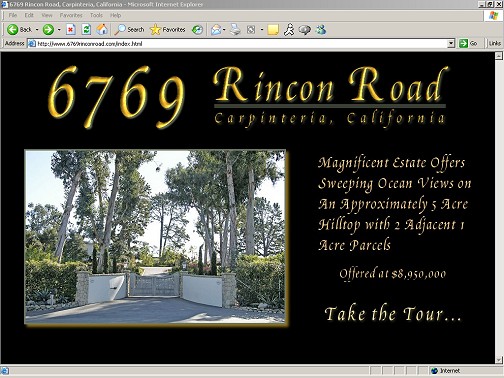504x378 pixels.
Task: Click the Mail envelope icon
Action: pyautogui.click(x=216, y=30)
